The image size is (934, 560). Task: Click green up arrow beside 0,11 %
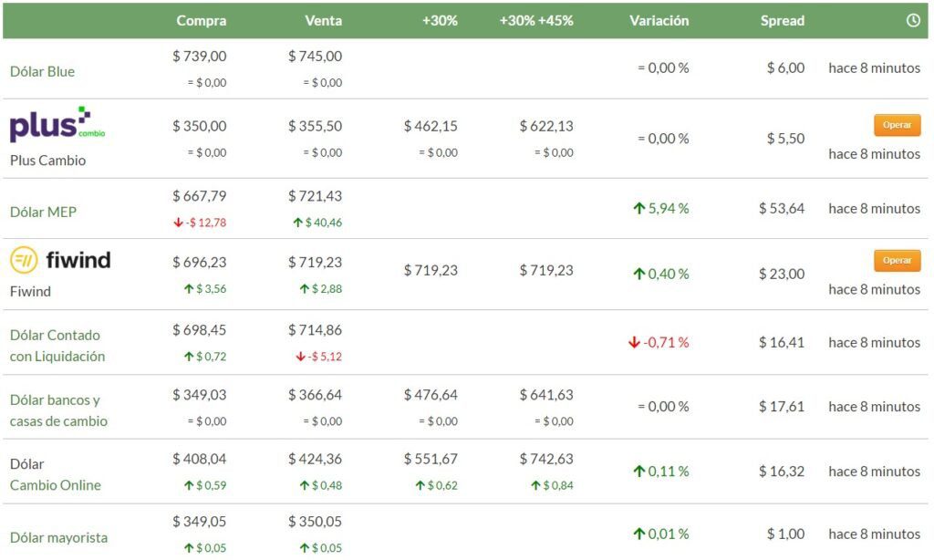[x=639, y=472]
